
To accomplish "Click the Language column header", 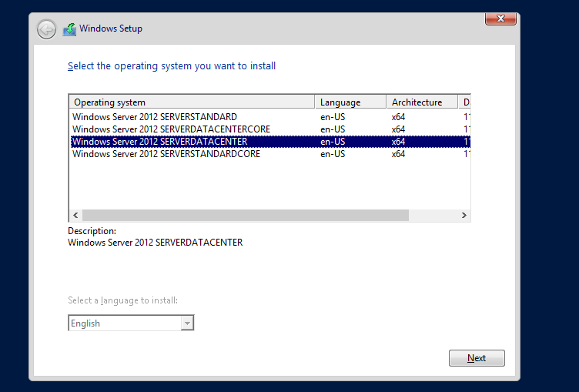I will 350,102.
